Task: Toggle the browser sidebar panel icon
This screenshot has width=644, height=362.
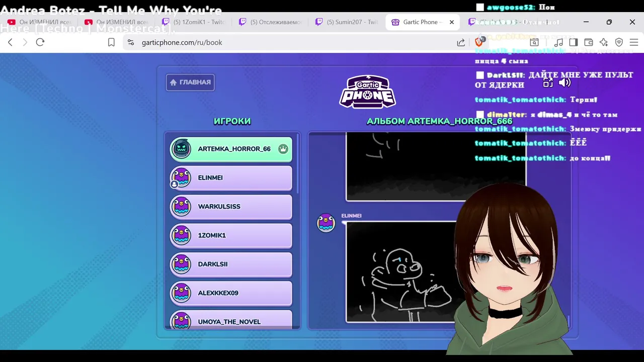Action: coord(574,43)
